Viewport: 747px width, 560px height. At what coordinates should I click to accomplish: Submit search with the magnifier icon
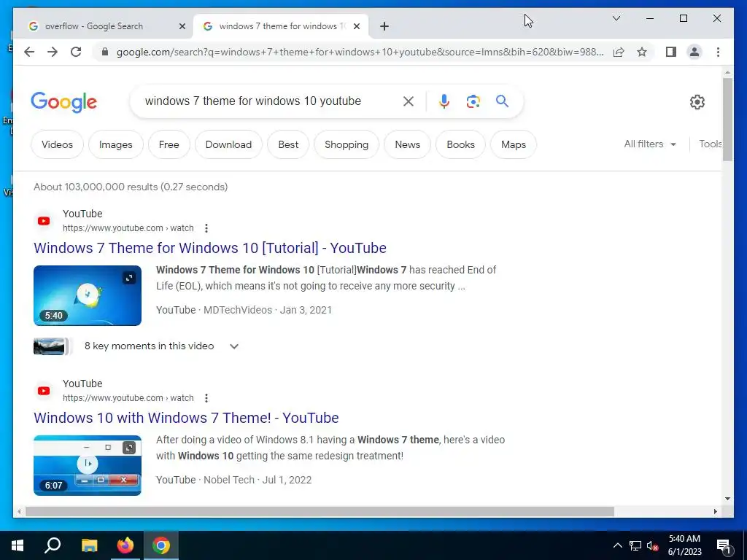[x=502, y=101]
